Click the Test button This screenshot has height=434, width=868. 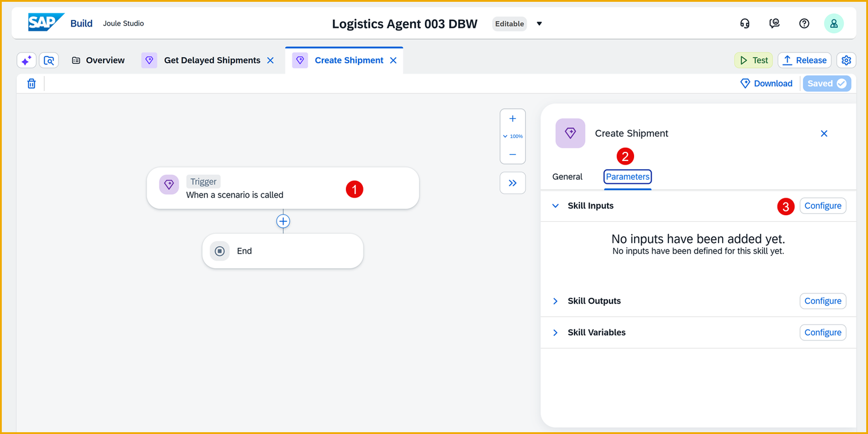[x=753, y=60]
